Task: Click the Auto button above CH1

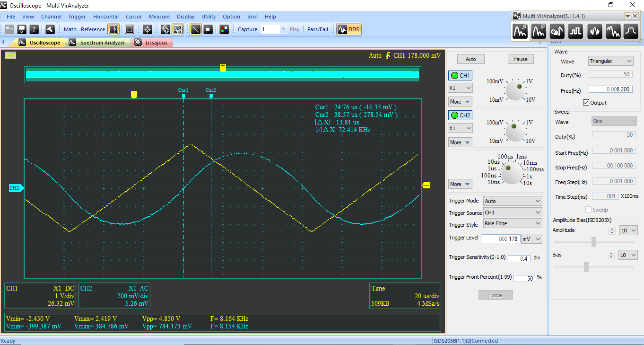Action: (x=471, y=59)
